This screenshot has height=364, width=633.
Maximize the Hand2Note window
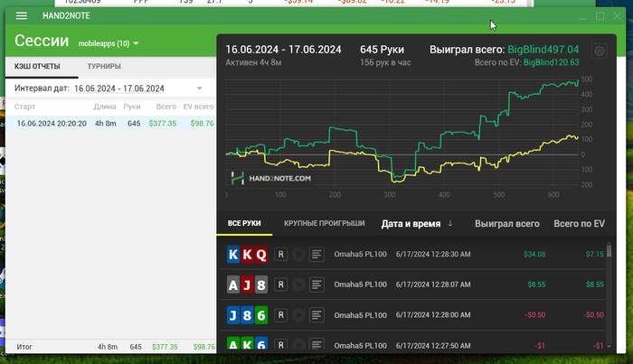click(x=600, y=16)
